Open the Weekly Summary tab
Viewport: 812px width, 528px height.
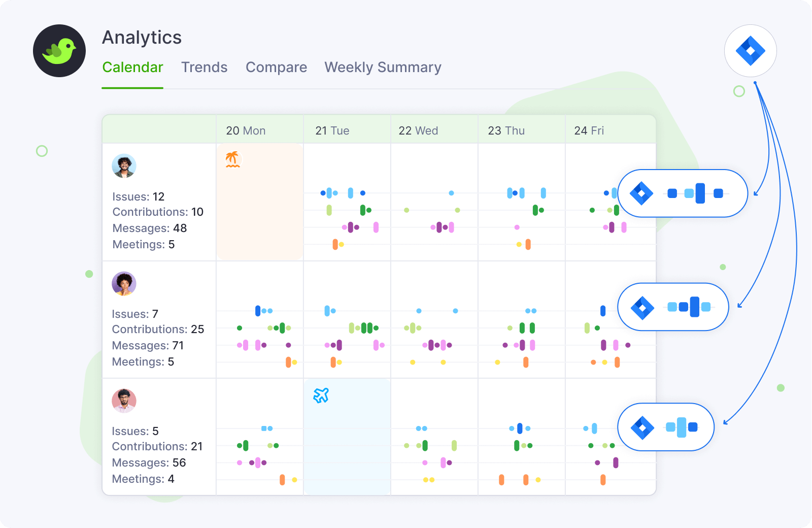point(383,68)
